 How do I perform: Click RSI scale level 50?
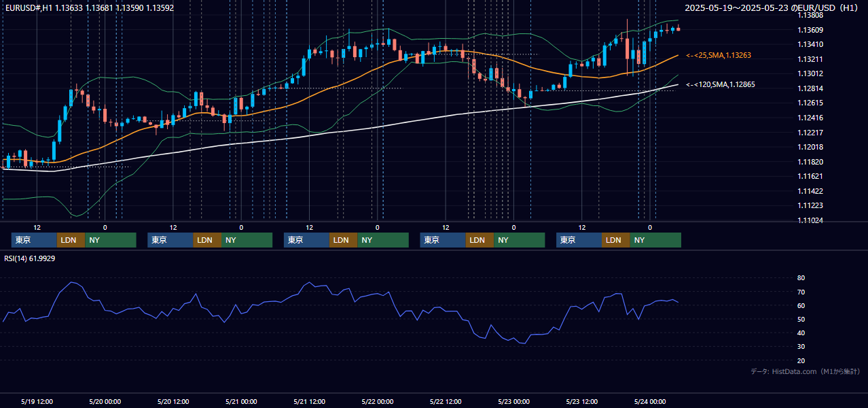pos(801,319)
